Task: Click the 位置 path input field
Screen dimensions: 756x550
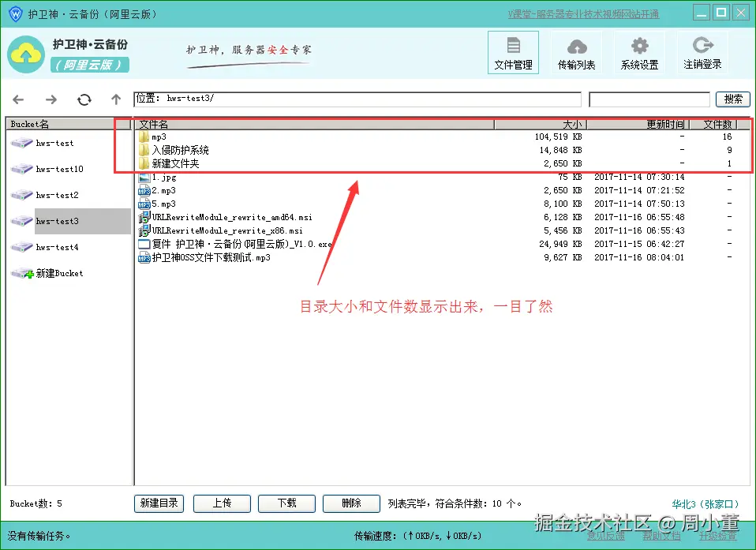Action: click(357, 99)
